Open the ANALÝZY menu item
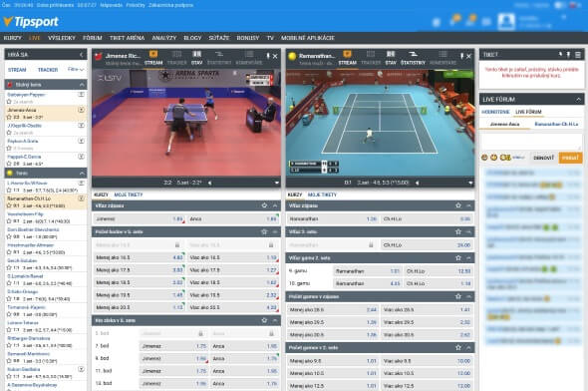588x391 pixels. [x=163, y=38]
